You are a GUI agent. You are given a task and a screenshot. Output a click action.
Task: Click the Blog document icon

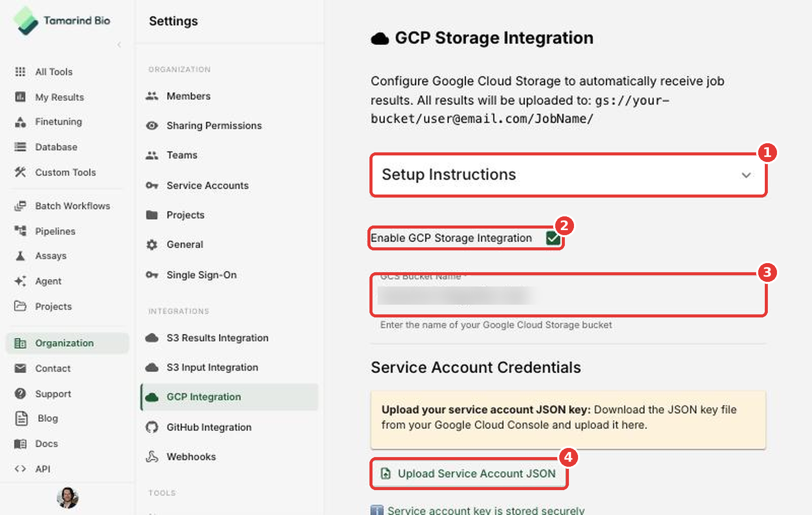[21, 418]
